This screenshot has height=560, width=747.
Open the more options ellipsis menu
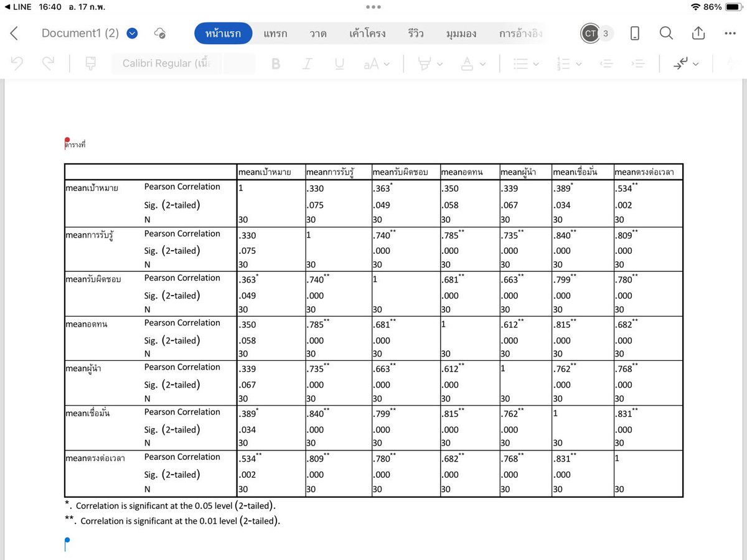point(730,34)
